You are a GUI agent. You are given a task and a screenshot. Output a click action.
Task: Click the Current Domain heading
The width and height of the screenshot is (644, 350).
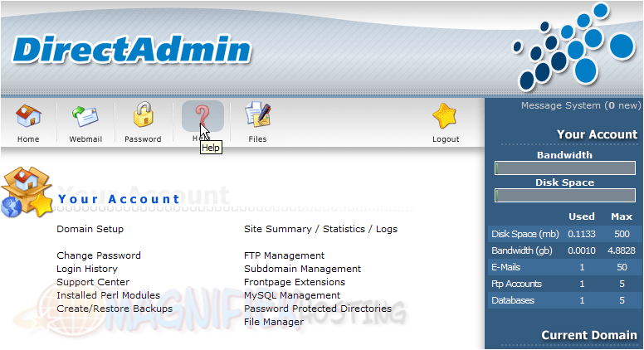589,335
